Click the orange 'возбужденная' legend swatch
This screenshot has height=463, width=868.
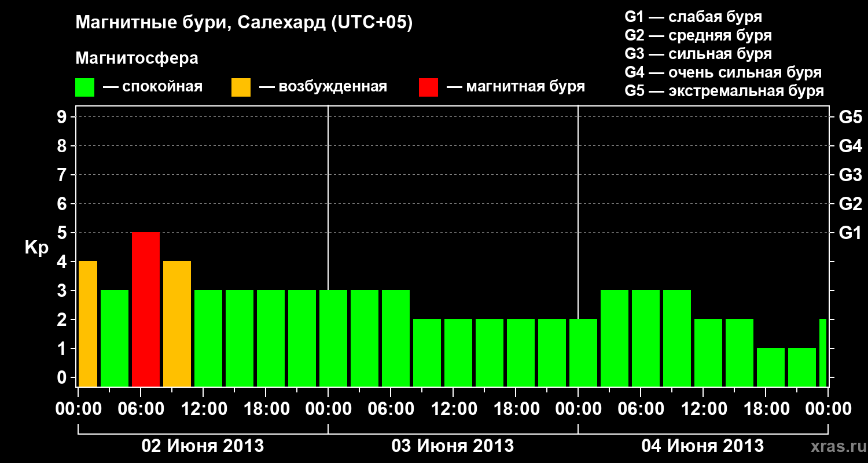pos(241,87)
